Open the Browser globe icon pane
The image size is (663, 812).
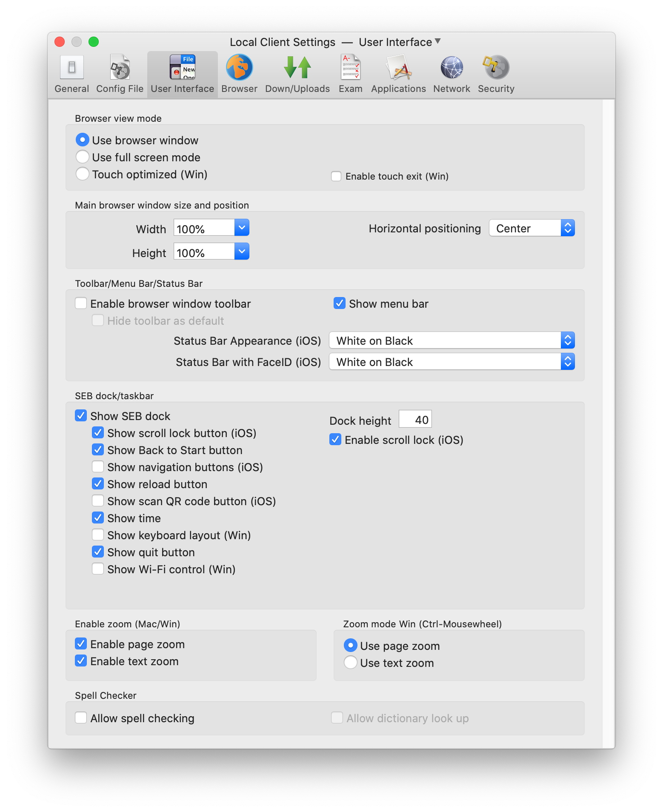click(240, 68)
